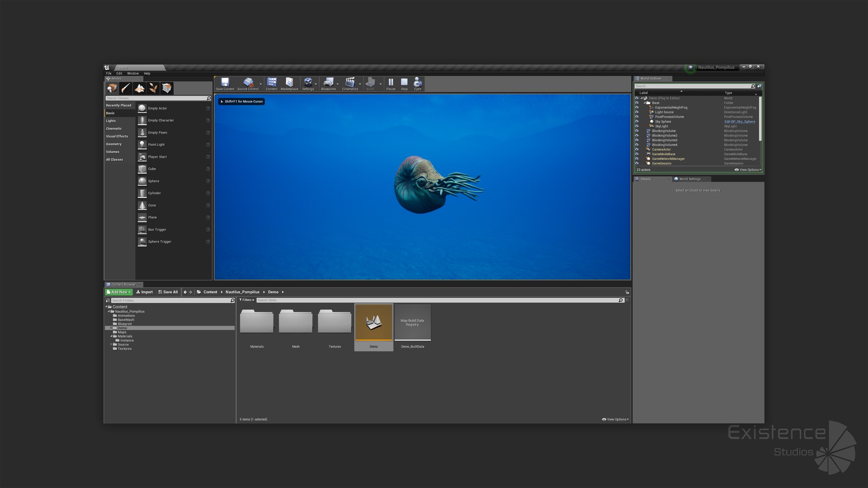The image size is (868, 488).
Task: Click the Cube shape icon
Action: (142, 169)
